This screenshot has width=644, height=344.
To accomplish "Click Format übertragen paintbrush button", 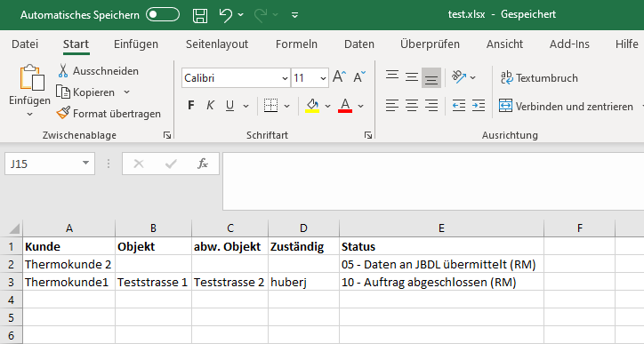I will point(109,113).
